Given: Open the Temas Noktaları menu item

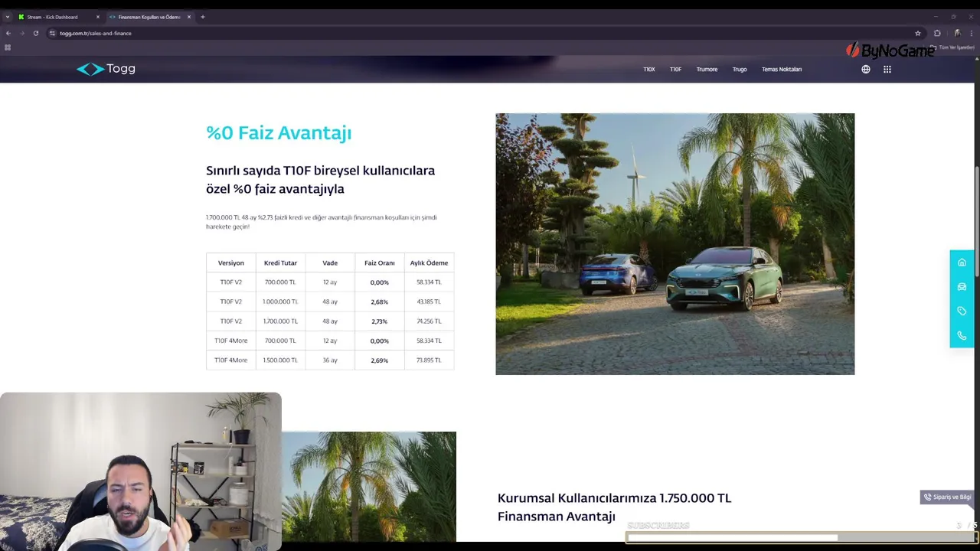Looking at the screenshot, I should click(x=782, y=69).
